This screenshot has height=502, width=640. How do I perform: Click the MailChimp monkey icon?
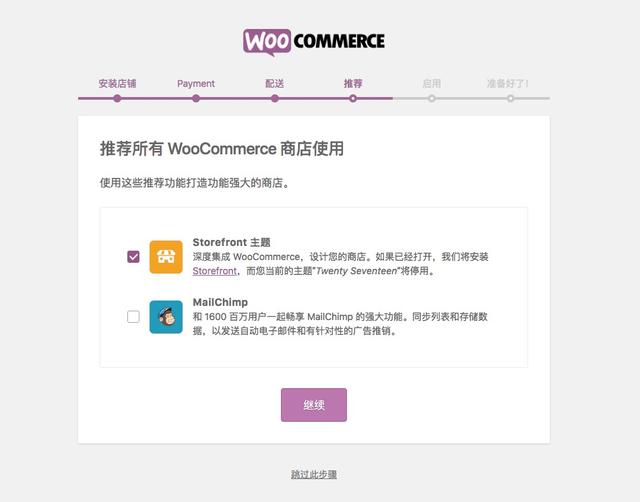[x=166, y=317]
